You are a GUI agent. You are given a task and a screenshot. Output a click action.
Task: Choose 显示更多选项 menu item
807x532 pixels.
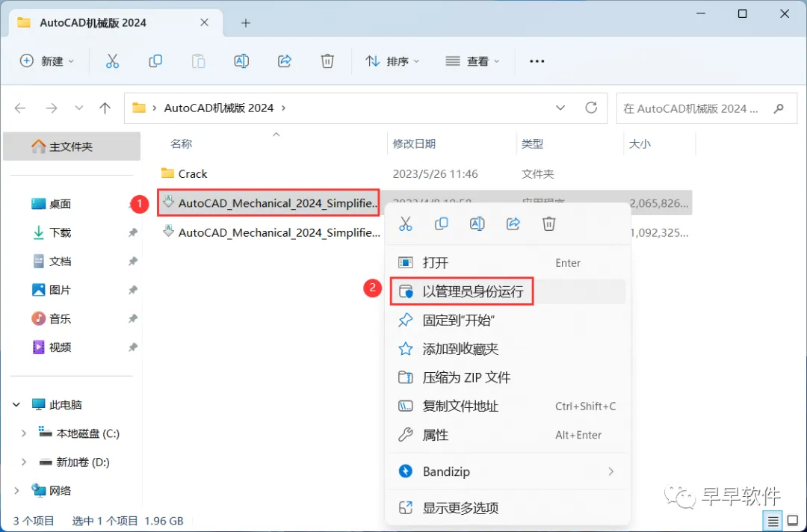(507, 508)
